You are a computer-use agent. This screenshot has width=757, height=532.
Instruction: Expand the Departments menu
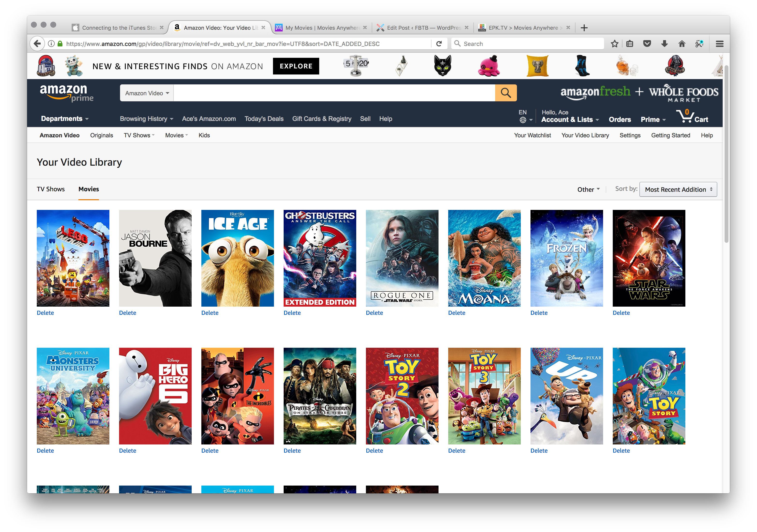click(65, 118)
